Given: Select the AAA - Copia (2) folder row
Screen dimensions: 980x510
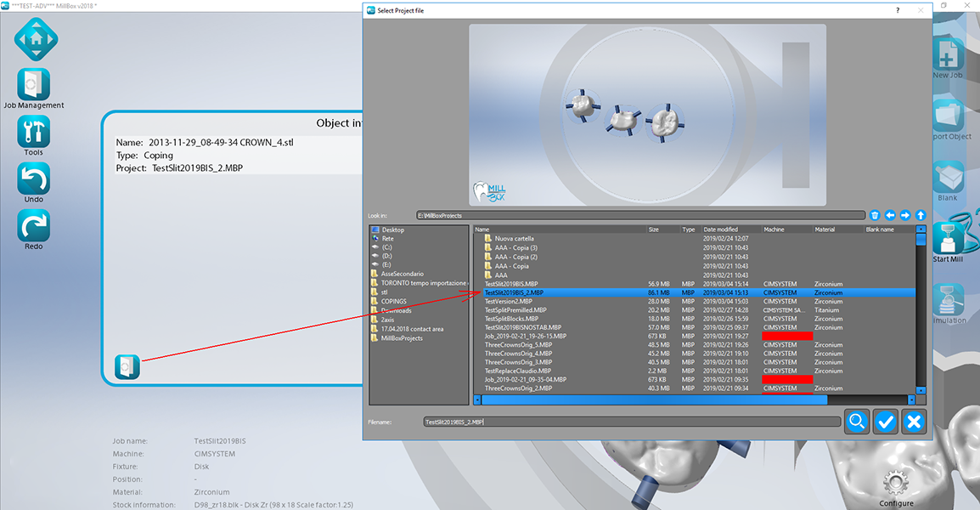Looking at the screenshot, I should point(694,257).
